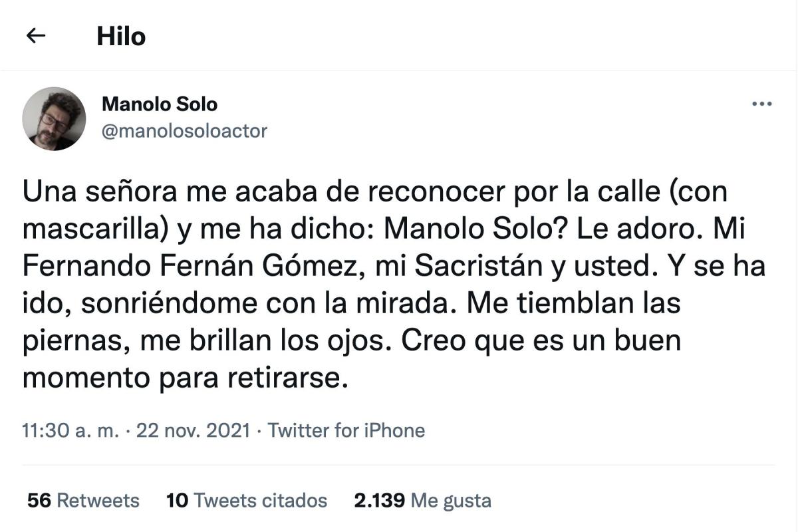Click the word 'piernas,' in the tweet
798x532 pixels.
[66, 341]
